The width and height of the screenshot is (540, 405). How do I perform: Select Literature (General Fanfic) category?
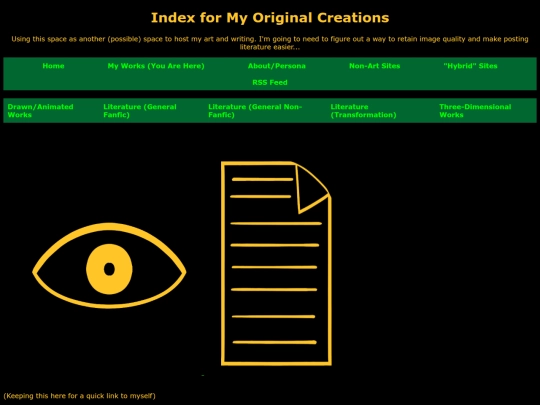coord(140,111)
